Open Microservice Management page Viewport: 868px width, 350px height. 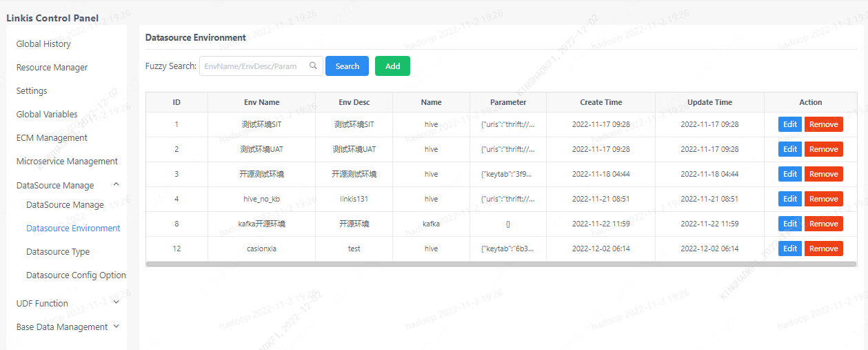click(67, 161)
